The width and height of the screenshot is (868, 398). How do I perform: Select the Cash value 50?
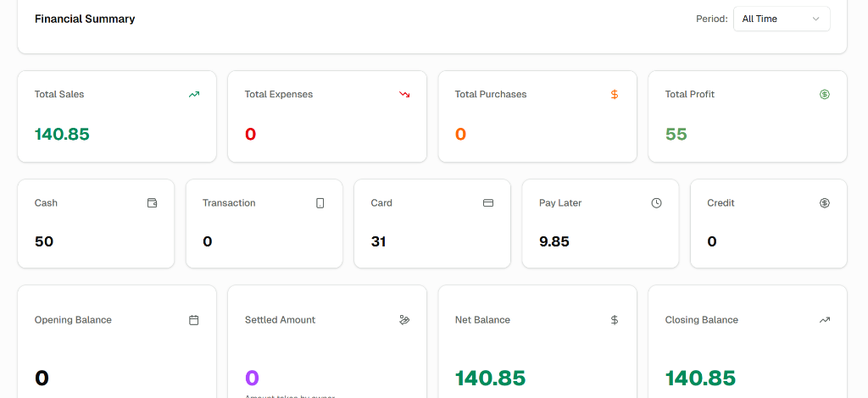coord(44,241)
